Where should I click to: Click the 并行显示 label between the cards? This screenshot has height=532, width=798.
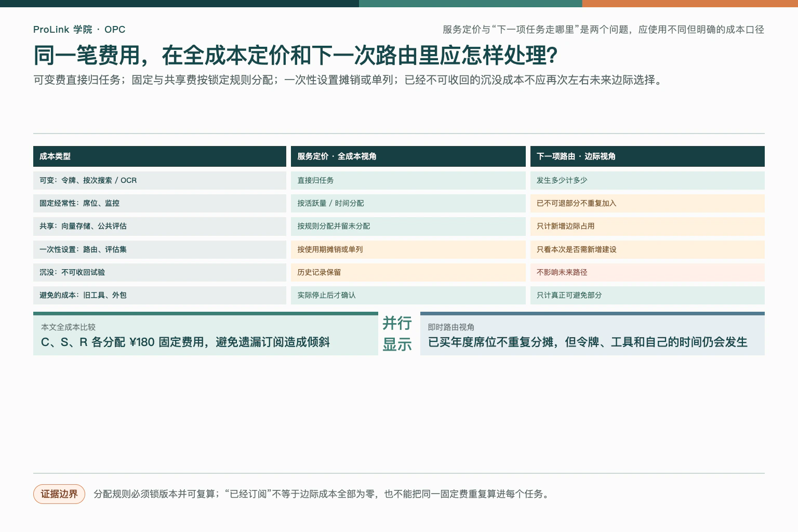click(x=397, y=334)
